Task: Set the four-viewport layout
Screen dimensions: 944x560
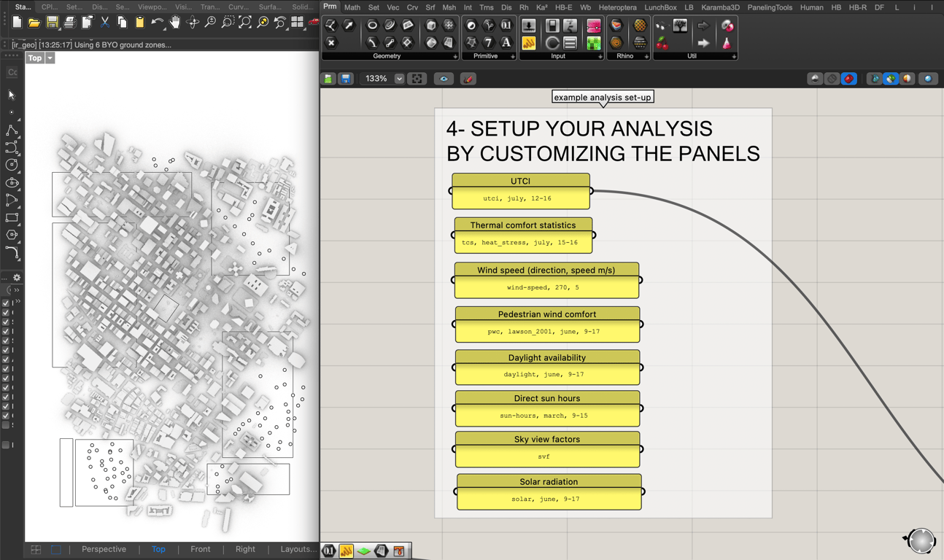Action: tap(298, 23)
